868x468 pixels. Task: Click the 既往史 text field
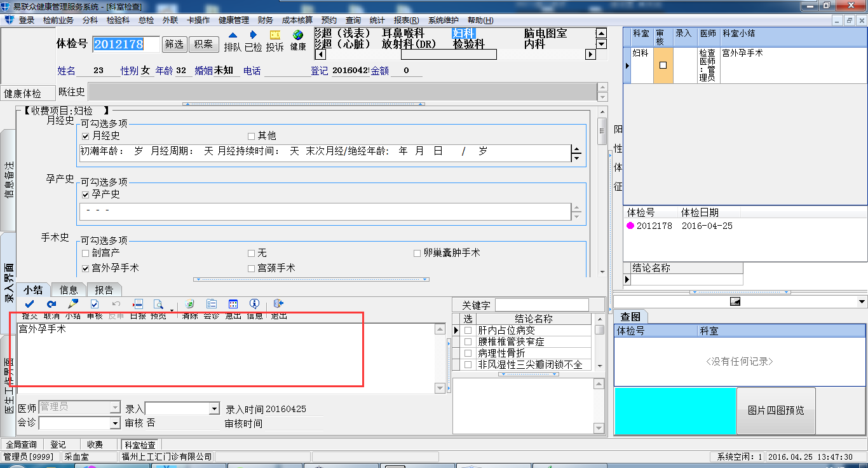coord(342,91)
